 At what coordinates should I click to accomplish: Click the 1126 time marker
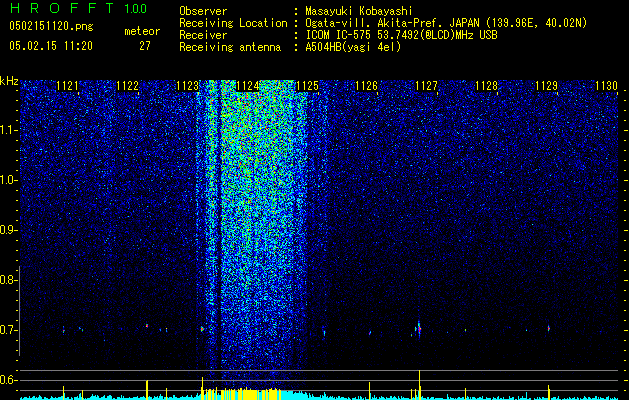(367, 86)
